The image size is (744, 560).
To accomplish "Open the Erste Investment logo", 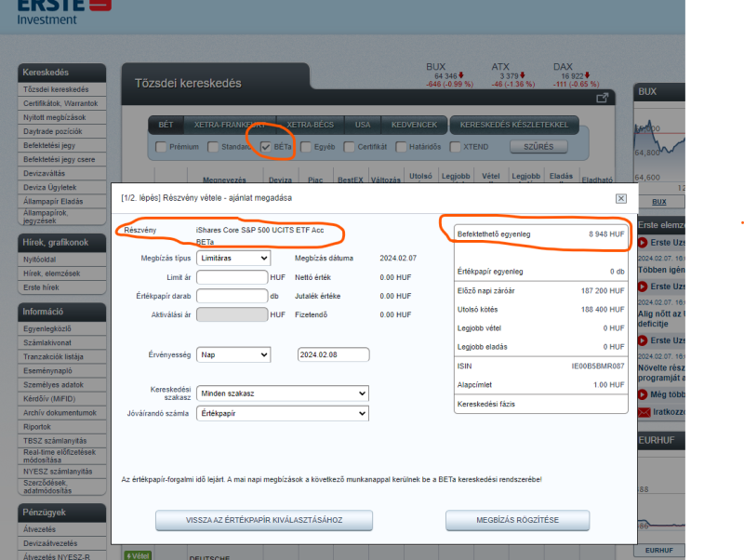I will pyautogui.click(x=64, y=12).
